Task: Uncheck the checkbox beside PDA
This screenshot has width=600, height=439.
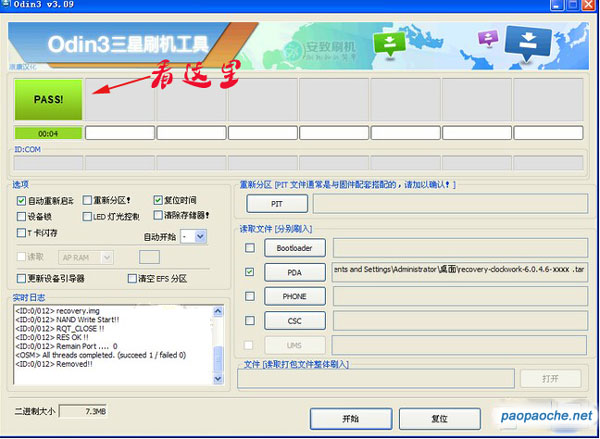Action: point(250,272)
